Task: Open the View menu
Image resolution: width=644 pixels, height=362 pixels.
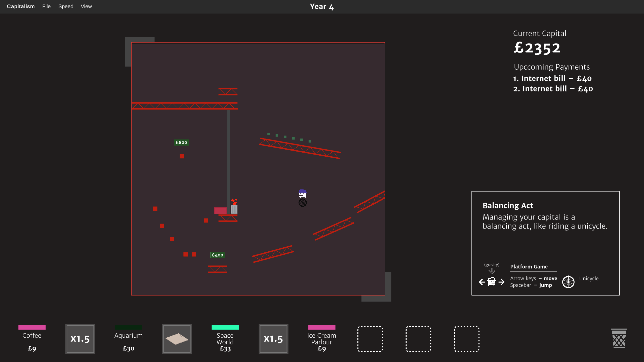Action: pyautogui.click(x=86, y=7)
